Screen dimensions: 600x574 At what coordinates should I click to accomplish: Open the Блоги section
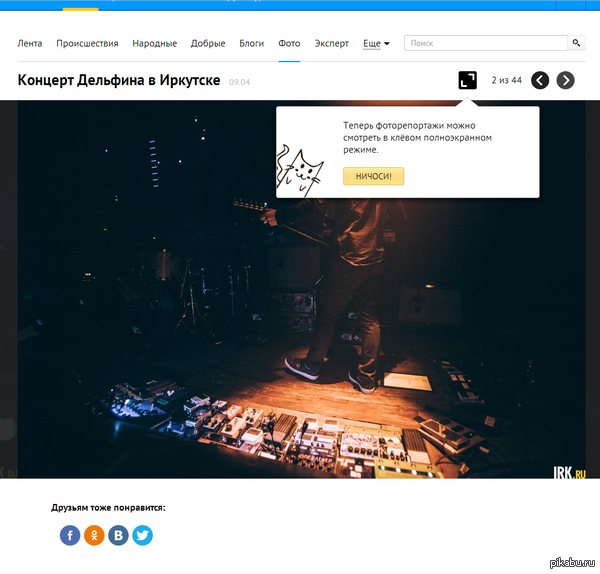click(251, 43)
